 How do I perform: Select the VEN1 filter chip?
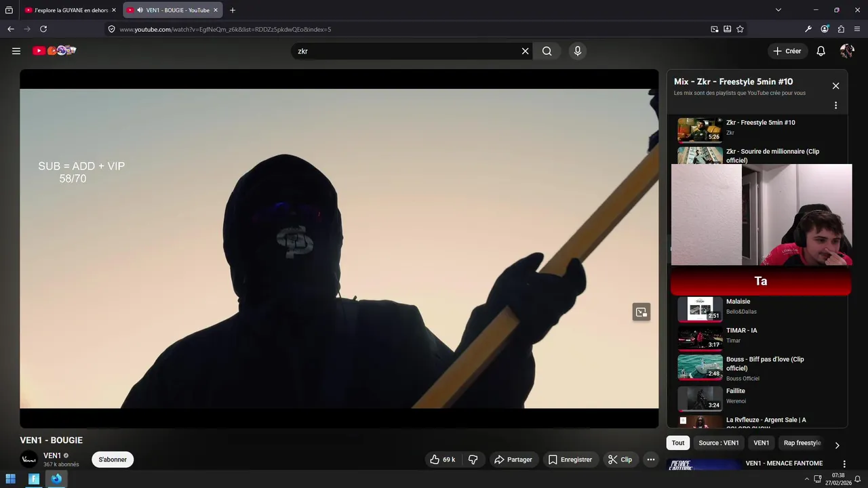762,443
